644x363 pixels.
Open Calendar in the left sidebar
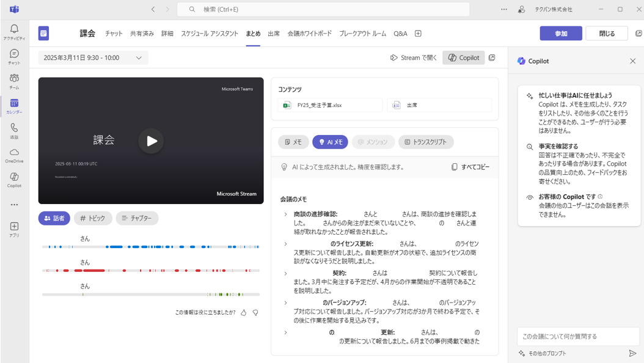[x=15, y=106]
